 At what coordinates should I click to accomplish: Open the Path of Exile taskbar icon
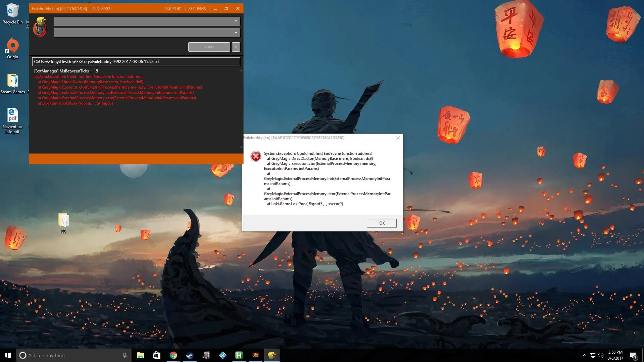255,355
